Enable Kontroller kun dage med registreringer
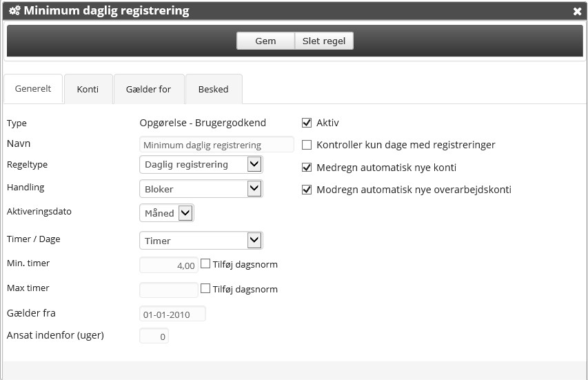This screenshot has width=588, height=380. [x=307, y=145]
